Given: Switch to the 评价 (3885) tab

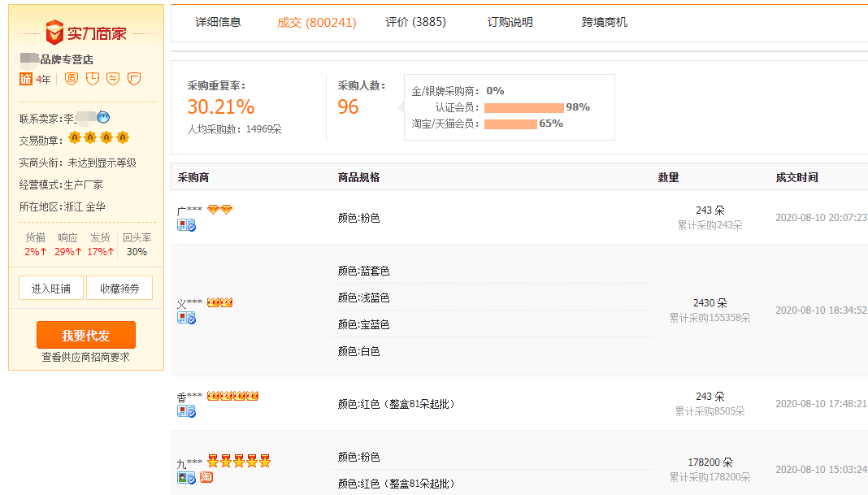Looking at the screenshot, I should [x=414, y=22].
